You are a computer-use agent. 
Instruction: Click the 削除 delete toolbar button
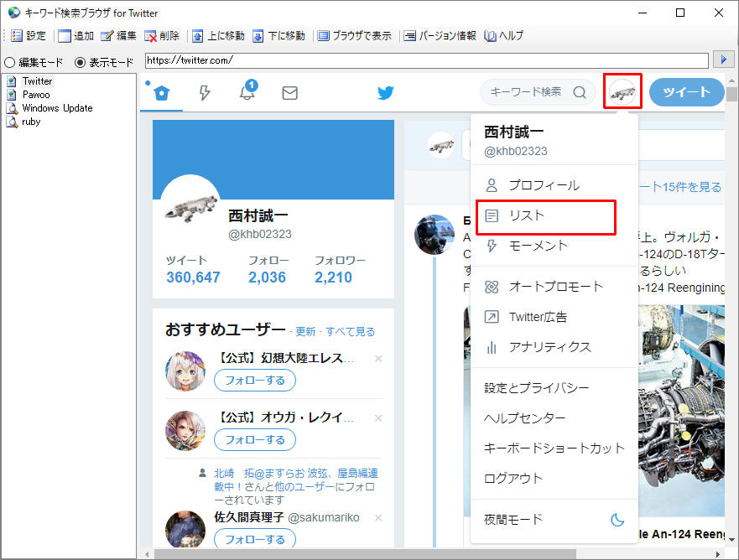162,36
